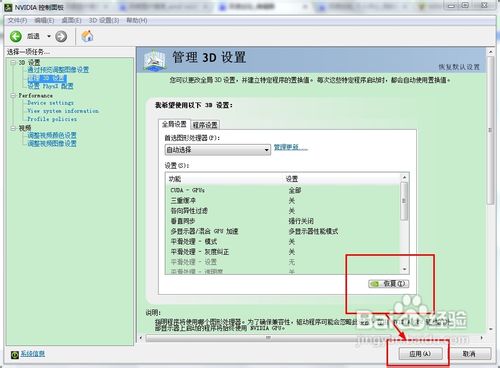Viewport: 500px width, 368px height.
Task: Open the 系统信息 link
Action: coord(33,354)
